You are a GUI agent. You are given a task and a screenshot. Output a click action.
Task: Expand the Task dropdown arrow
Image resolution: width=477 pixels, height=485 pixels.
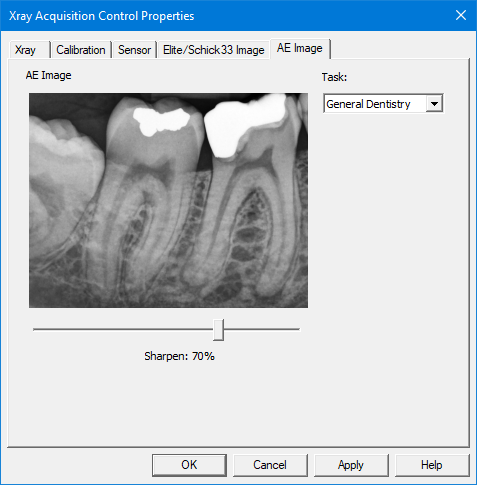[434, 104]
